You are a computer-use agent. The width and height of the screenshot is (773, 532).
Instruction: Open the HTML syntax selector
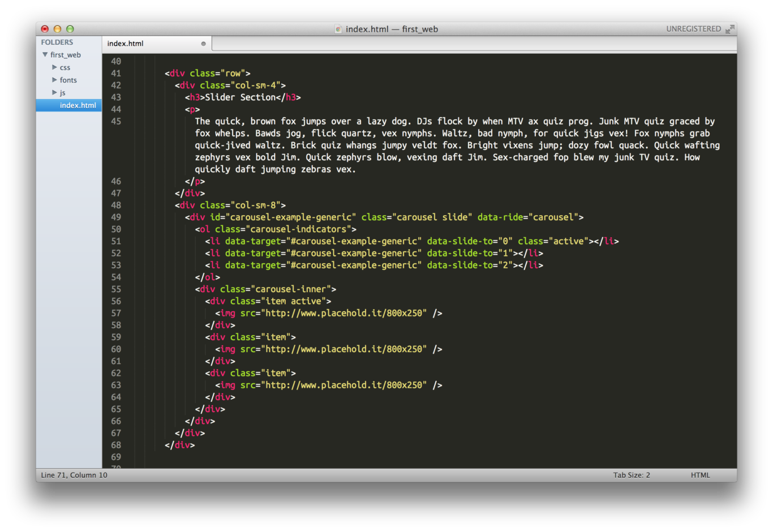[700, 475]
